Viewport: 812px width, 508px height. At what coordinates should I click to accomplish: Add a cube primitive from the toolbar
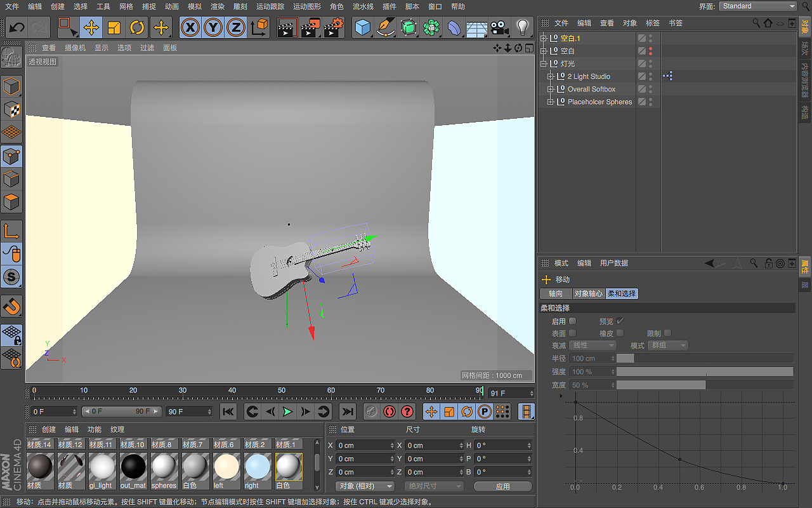pos(362,27)
